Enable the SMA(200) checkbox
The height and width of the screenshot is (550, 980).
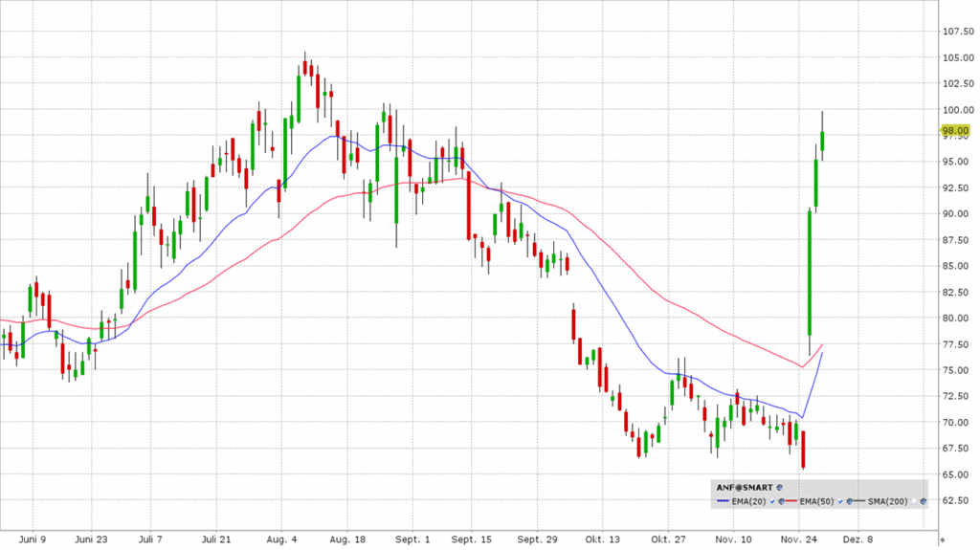(914, 501)
